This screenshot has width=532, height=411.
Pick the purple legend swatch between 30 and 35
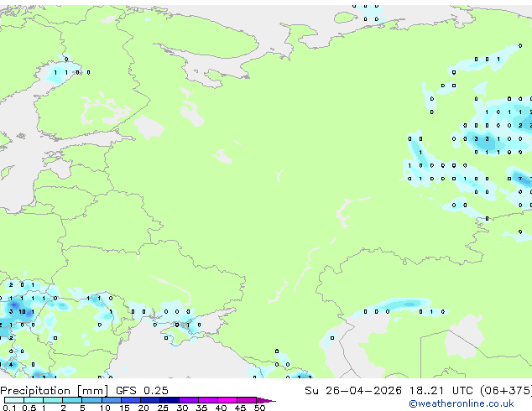[189, 400]
